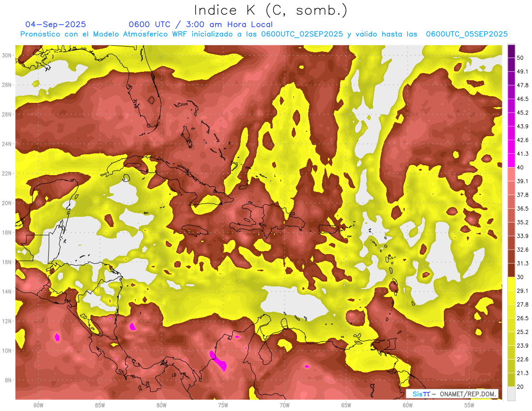The height and width of the screenshot is (411, 532).
Task: Click the 85W longitude label
Action: point(100,405)
